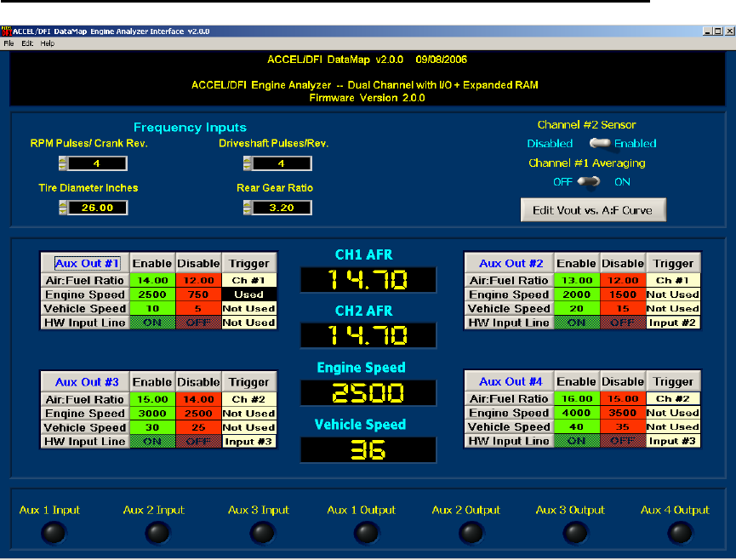Click the Aux Out #4 header
This screenshot has width=736, height=560.
point(510,381)
